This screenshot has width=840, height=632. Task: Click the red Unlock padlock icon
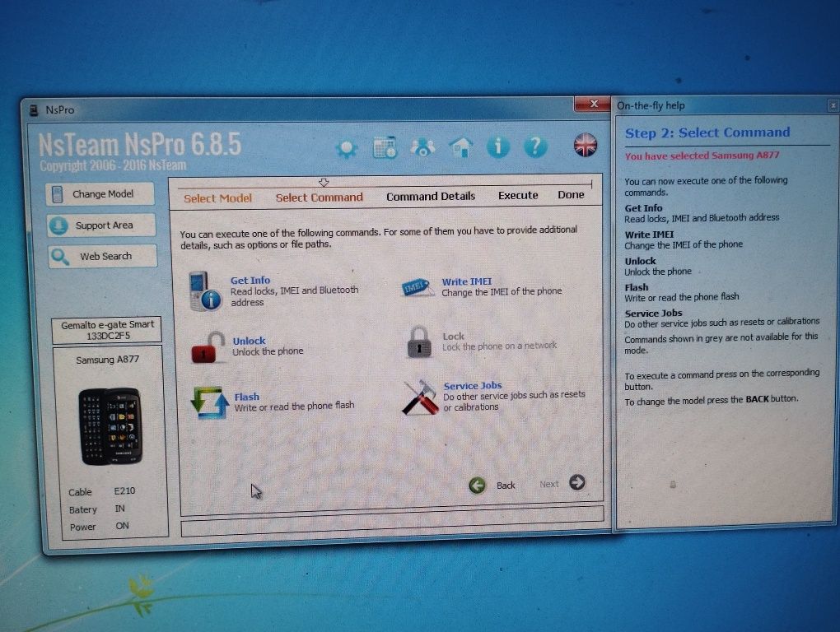pos(208,347)
